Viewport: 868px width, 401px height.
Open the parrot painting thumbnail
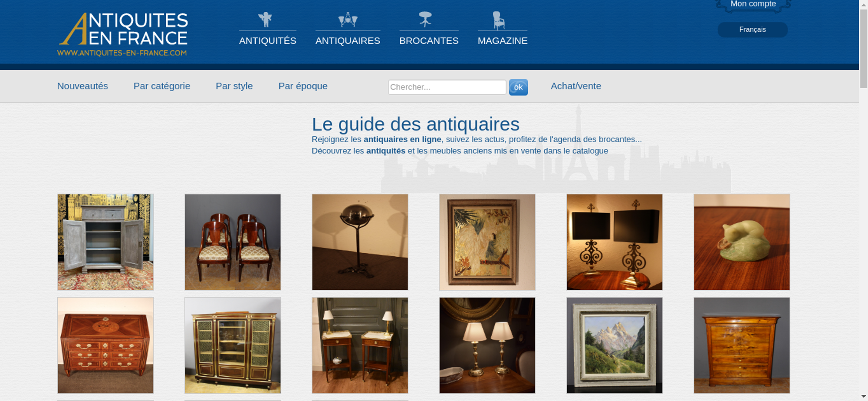click(x=487, y=242)
